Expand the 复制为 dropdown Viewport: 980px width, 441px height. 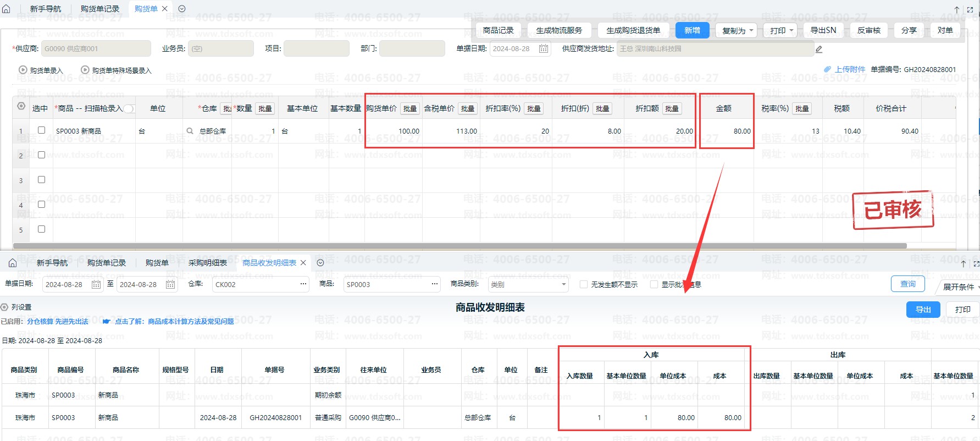click(737, 31)
